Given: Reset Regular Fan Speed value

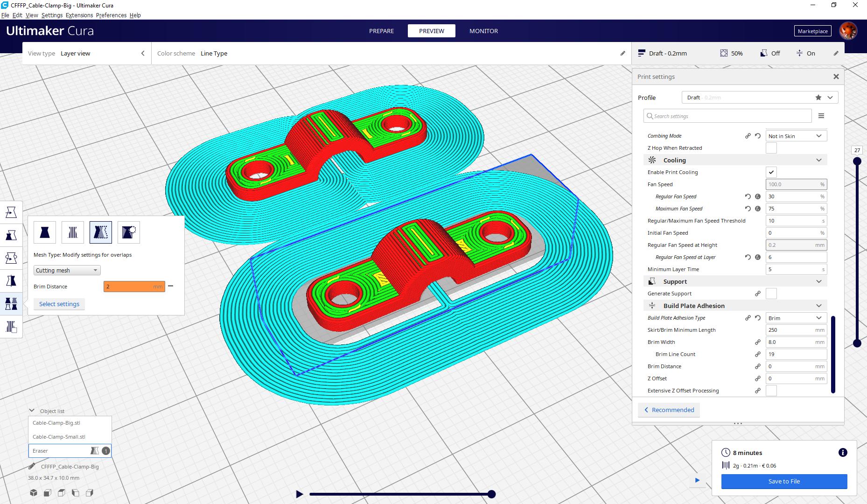Looking at the screenshot, I should [x=748, y=196].
